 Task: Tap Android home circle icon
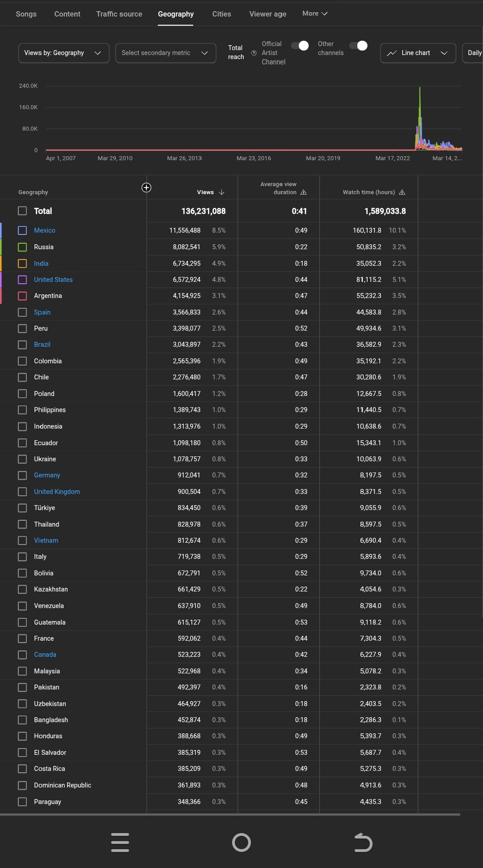tap(241, 842)
